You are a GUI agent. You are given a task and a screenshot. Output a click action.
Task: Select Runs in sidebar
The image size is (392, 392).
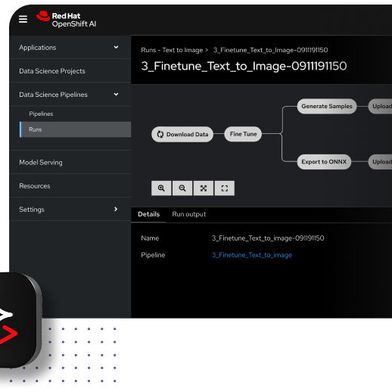click(75, 129)
